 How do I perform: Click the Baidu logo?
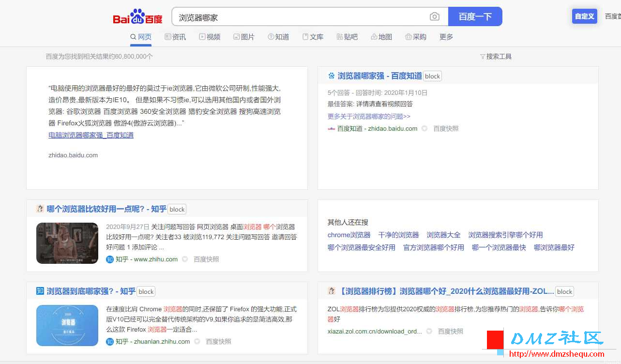pyautogui.click(x=138, y=16)
